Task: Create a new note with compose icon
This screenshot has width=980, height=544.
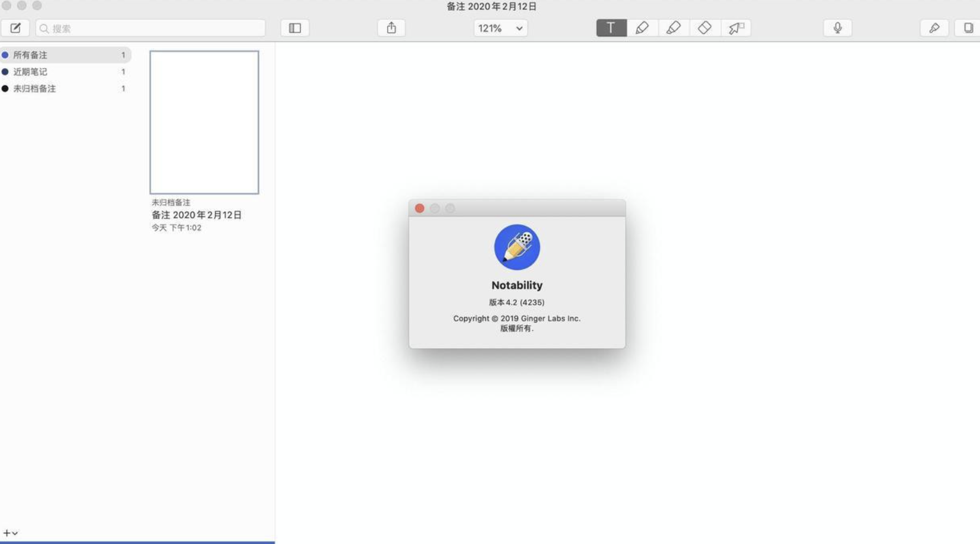Action: click(15, 28)
